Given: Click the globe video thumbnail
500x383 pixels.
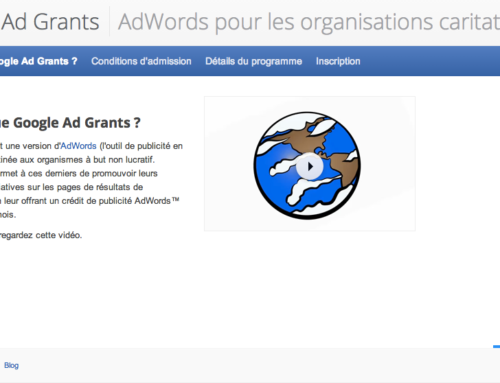Looking at the screenshot, I should [310, 164].
